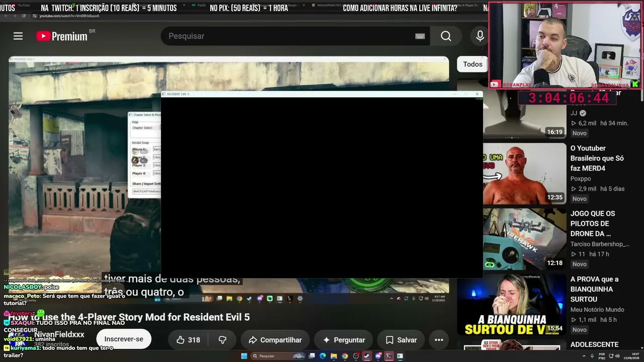644x362 pixels.
Task: Click the browser back arrow
Action: [x=5, y=16]
